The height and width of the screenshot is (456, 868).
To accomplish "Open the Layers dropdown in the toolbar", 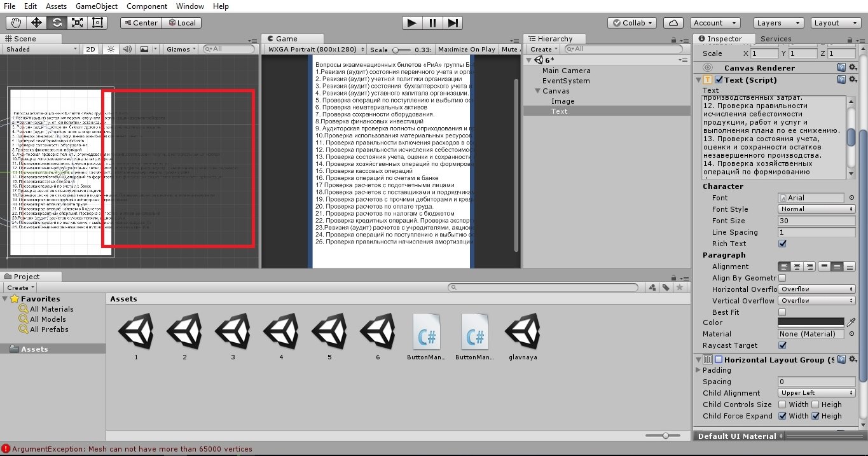I will click(x=778, y=22).
